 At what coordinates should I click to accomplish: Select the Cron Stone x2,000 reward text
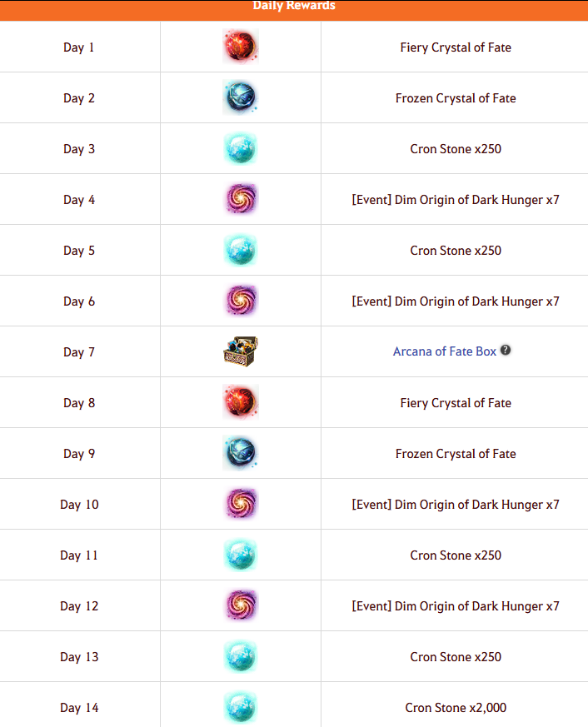(x=456, y=708)
